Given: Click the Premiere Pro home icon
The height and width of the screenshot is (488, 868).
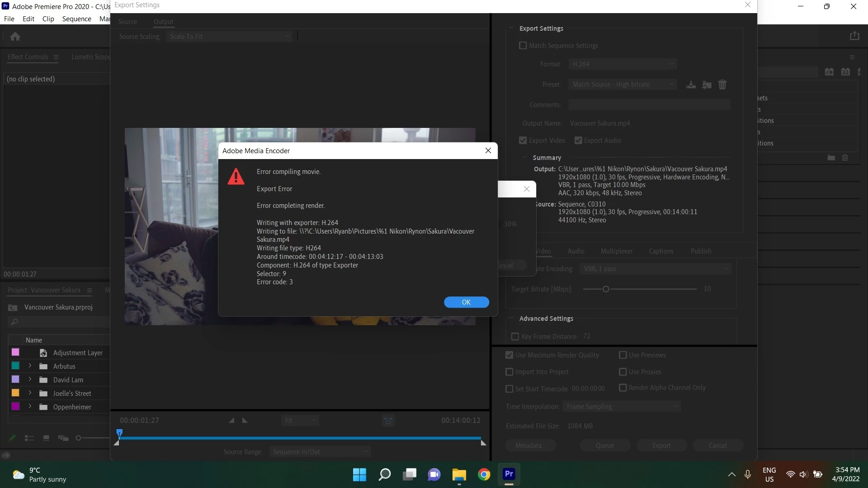Looking at the screenshot, I should coord(15,37).
